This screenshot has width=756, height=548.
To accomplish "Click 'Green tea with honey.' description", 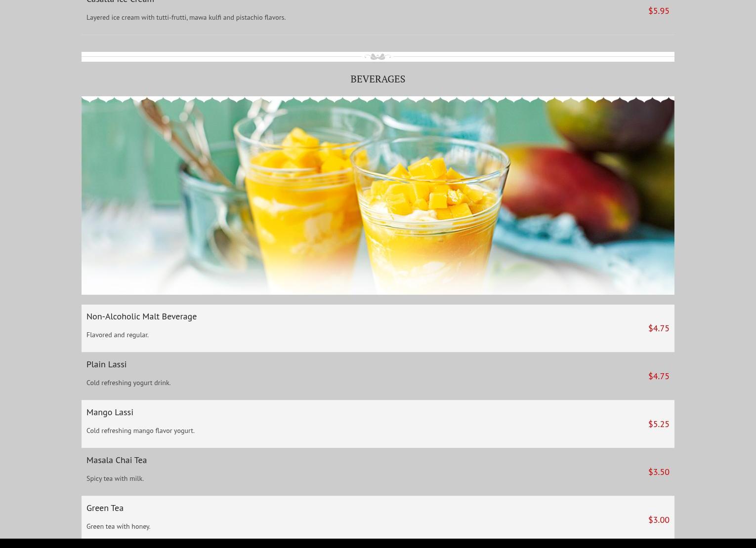I will [x=119, y=526].
